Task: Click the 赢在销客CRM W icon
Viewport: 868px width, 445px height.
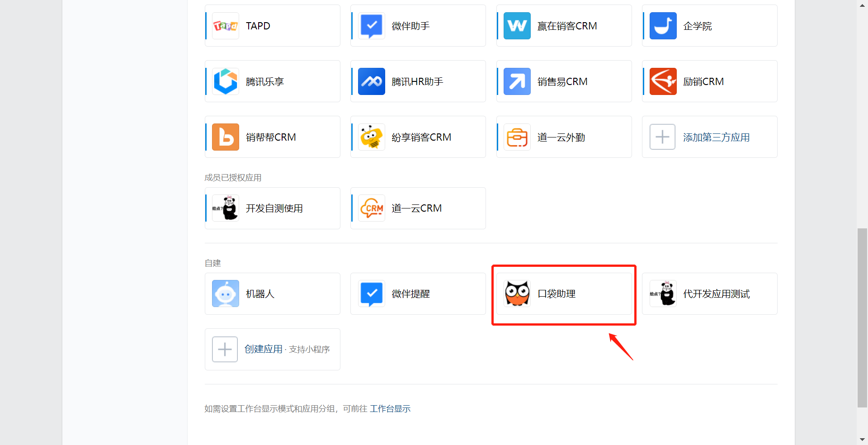Action: tap(517, 26)
